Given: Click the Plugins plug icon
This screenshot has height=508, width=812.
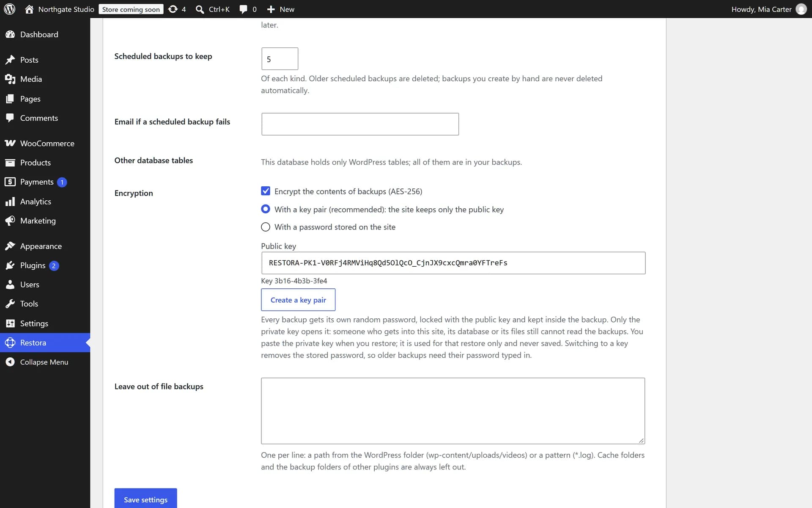Looking at the screenshot, I should click(10, 265).
